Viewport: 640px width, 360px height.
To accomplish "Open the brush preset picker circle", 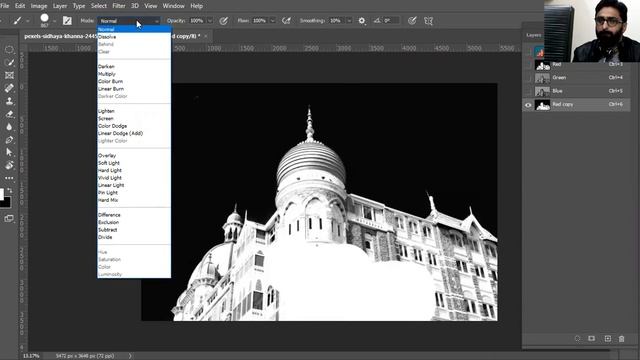I will [x=44, y=18].
